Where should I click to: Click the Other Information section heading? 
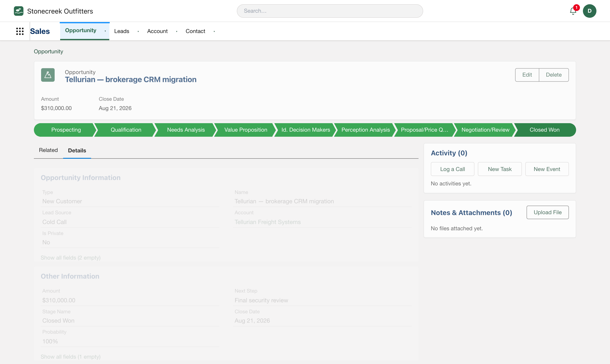click(x=70, y=276)
